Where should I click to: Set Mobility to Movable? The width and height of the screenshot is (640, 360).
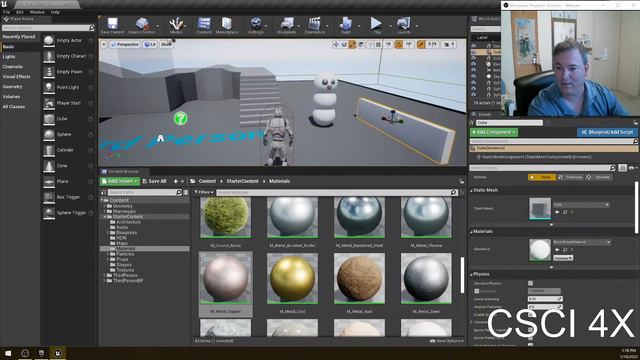[599, 177]
